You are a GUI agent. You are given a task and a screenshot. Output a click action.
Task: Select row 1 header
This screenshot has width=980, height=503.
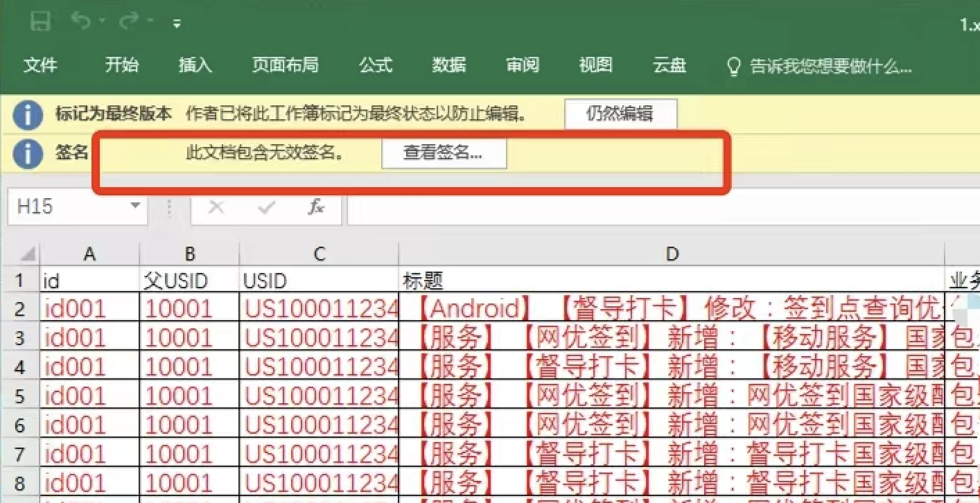(x=19, y=280)
